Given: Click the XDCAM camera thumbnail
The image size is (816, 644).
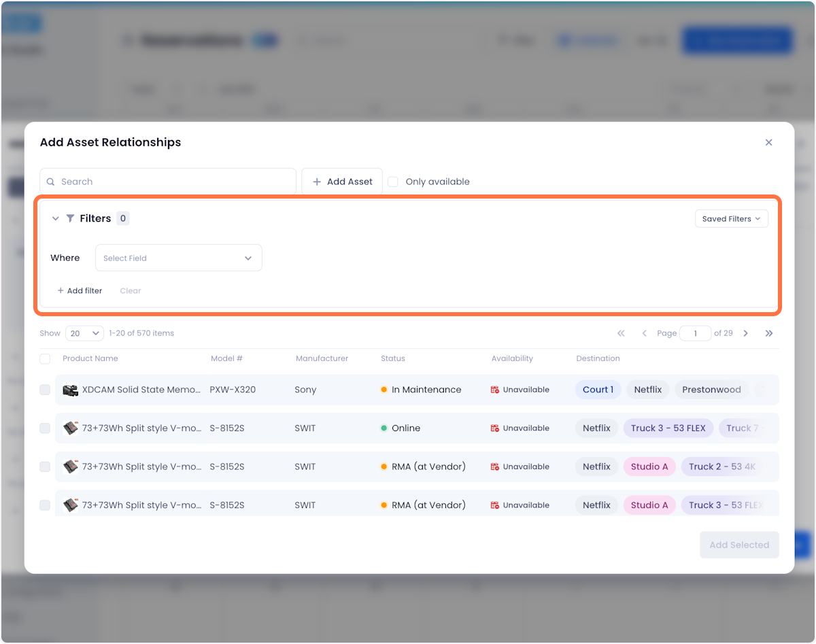Looking at the screenshot, I should (71, 390).
